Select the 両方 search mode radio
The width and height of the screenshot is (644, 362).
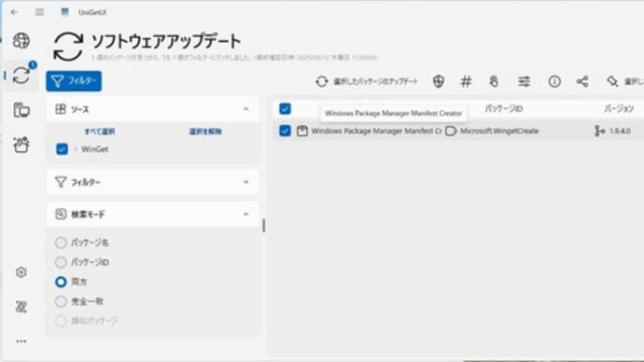(61, 282)
